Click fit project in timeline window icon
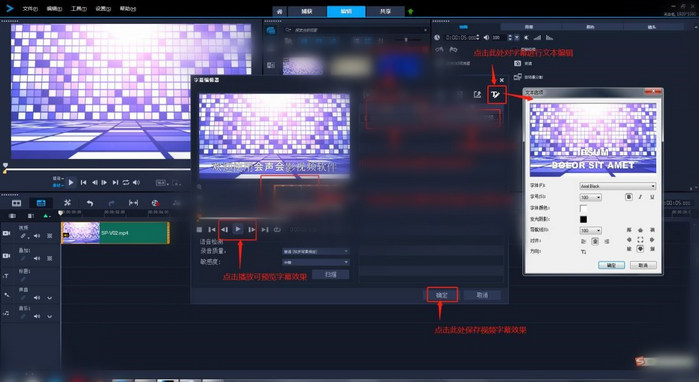The width and height of the screenshot is (699, 382). (133, 203)
